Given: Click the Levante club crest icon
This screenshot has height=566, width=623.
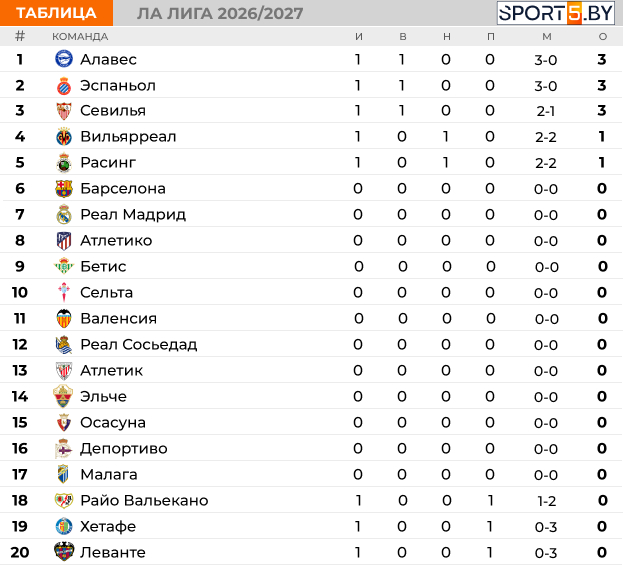Looking at the screenshot, I should 64,551.
